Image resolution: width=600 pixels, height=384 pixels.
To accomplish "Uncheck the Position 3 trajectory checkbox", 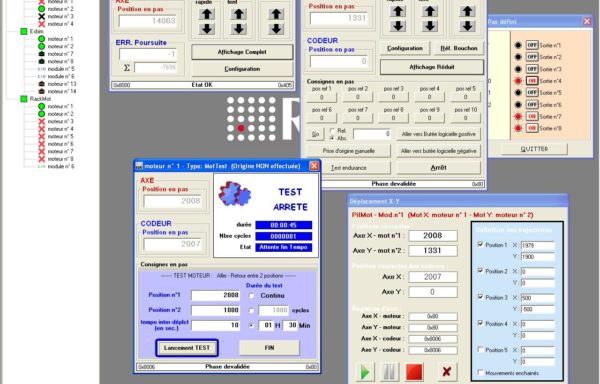I will (480, 297).
